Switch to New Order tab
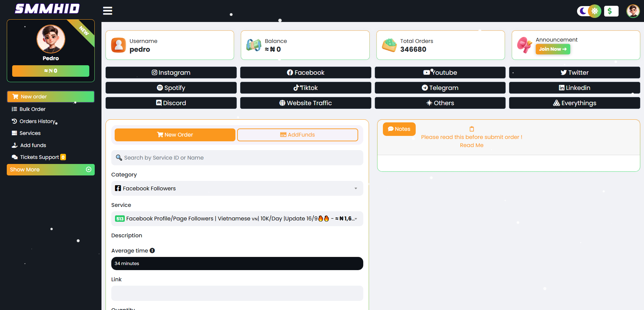The image size is (644, 310). coord(175,135)
